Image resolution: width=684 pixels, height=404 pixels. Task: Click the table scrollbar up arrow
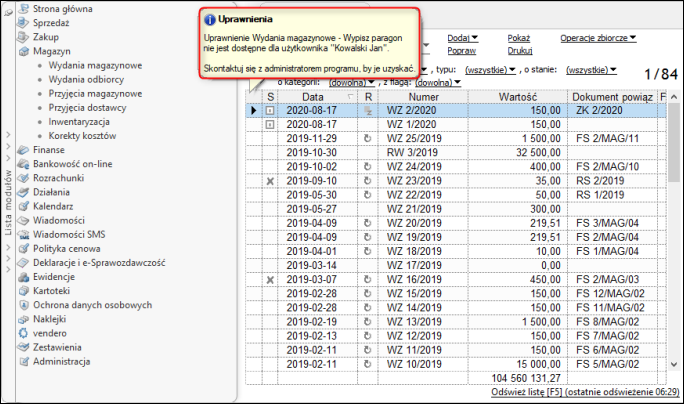click(674, 97)
